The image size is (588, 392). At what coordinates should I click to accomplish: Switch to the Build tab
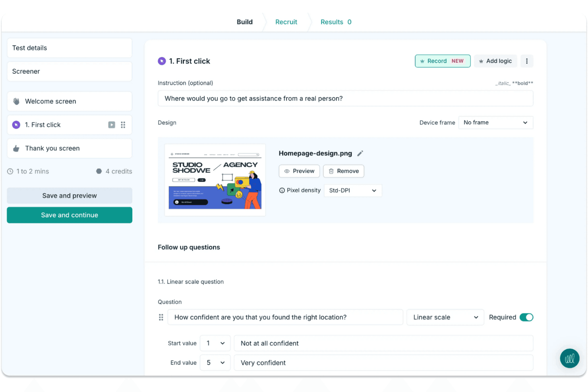[x=245, y=22]
